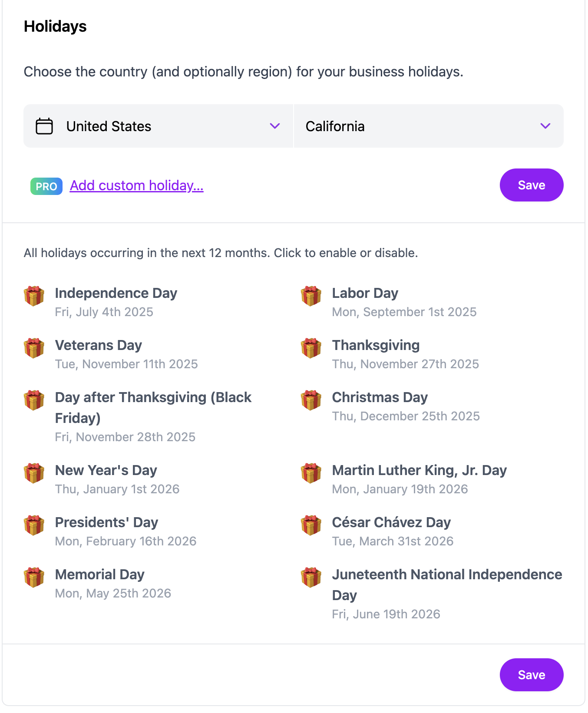Click the bottom Save button
Viewport: 588px width, 713px height.
pos(532,675)
